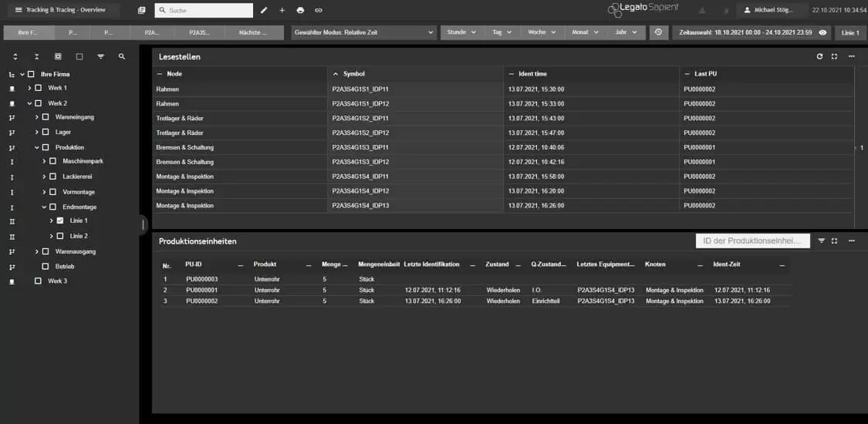The image size is (868, 424).
Task: Click the line icon left of Linie 1
Action: (12, 221)
